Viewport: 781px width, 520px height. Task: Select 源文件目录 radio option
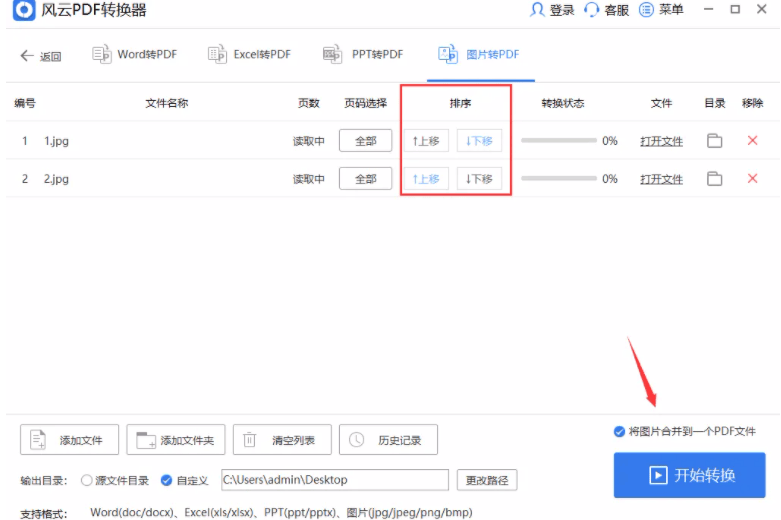[x=87, y=480]
